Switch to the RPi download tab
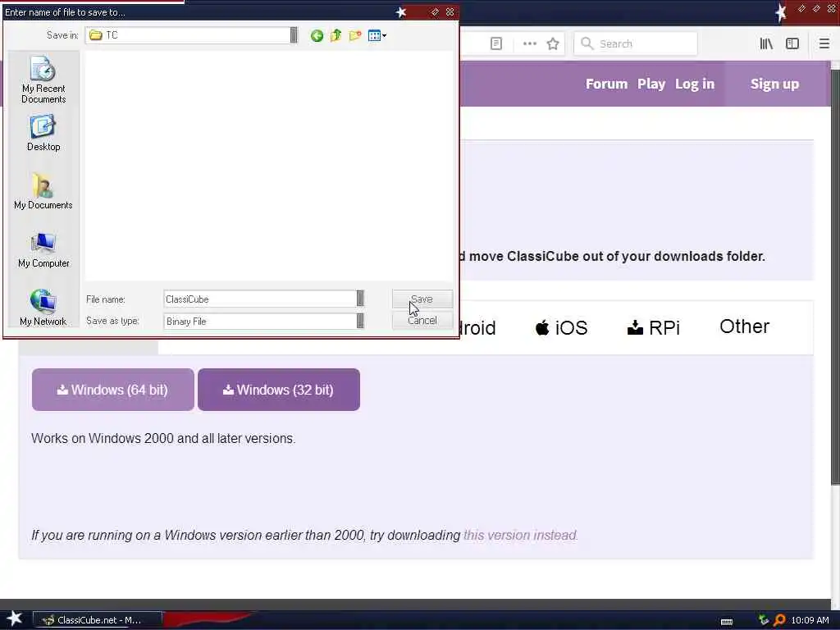This screenshot has width=840, height=630. pos(654,327)
